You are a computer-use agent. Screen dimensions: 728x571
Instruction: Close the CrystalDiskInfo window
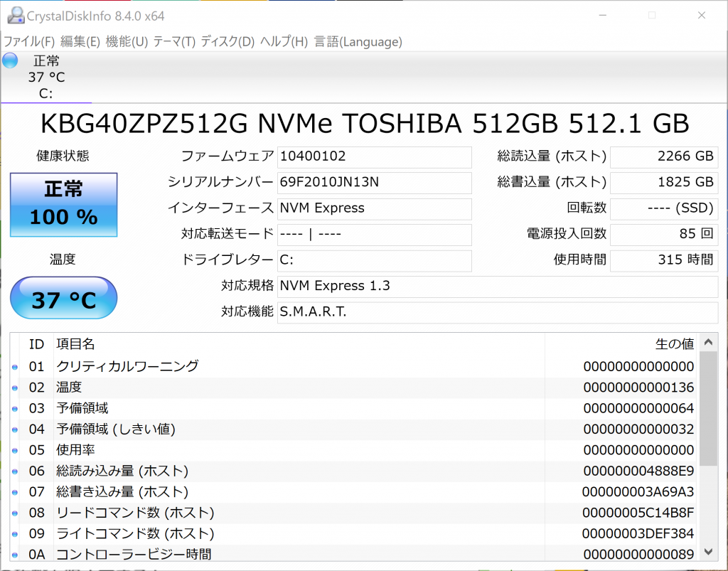[x=702, y=16]
